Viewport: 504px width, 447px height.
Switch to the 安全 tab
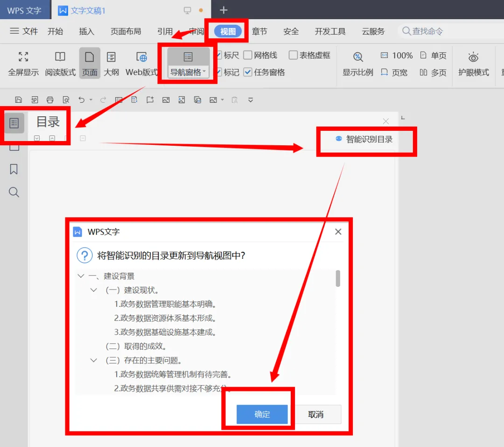291,31
